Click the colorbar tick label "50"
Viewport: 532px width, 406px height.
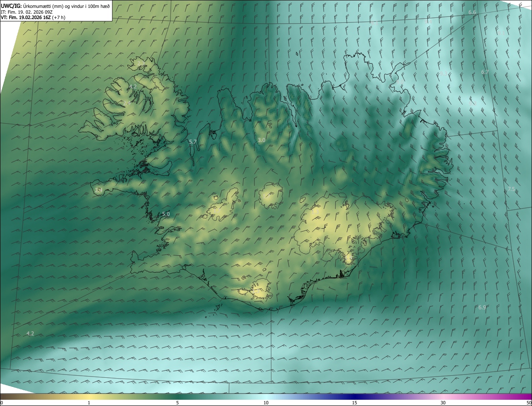point(529,403)
